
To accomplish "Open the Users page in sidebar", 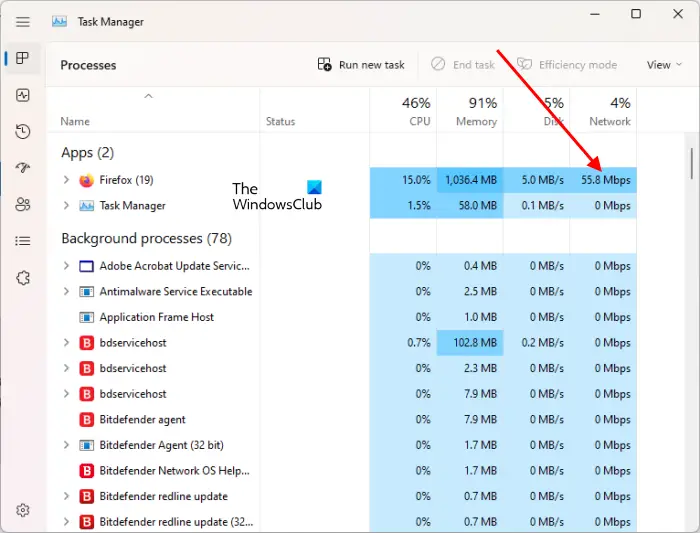I will (23, 204).
